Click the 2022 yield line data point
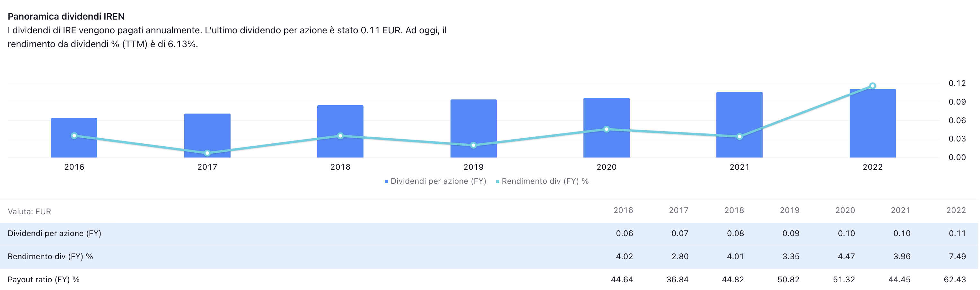Image resolution: width=980 pixels, height=290 pixels. [x=873, y=86]
